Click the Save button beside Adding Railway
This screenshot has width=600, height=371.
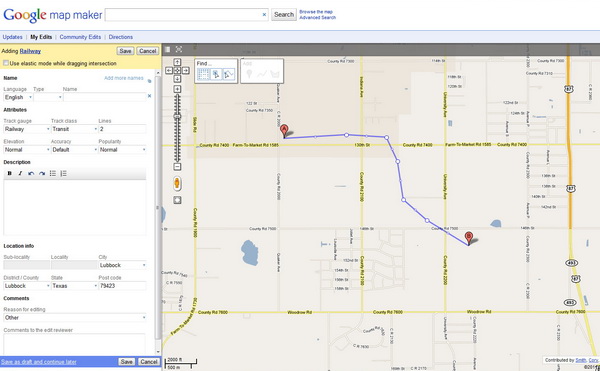(125, 51)
